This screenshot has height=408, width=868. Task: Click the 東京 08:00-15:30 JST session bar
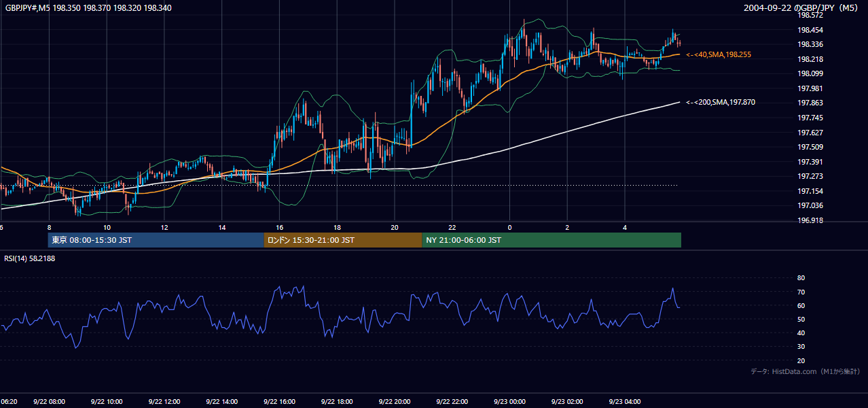click(x=156, y=240)
